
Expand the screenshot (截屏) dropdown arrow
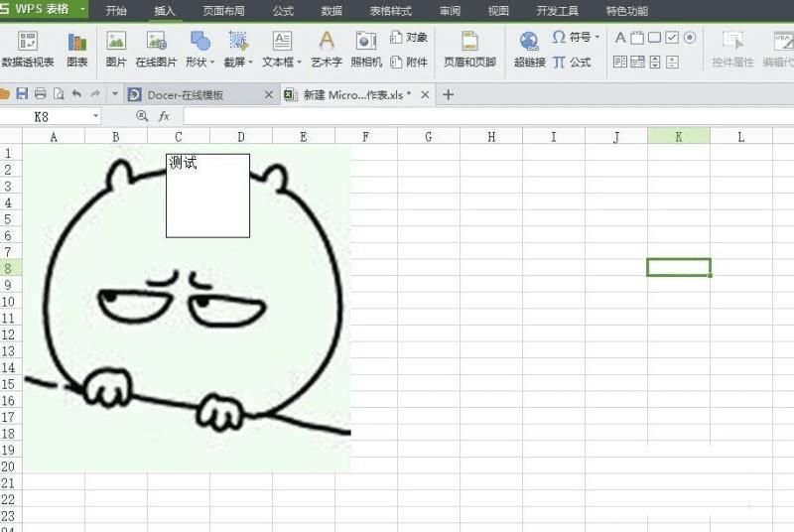[x=250, y=63]
